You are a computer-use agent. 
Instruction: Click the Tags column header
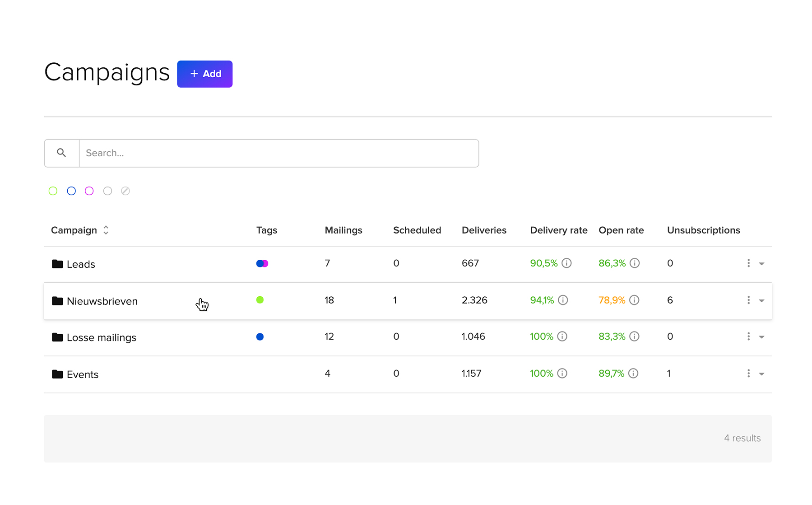tap(267, 230)
